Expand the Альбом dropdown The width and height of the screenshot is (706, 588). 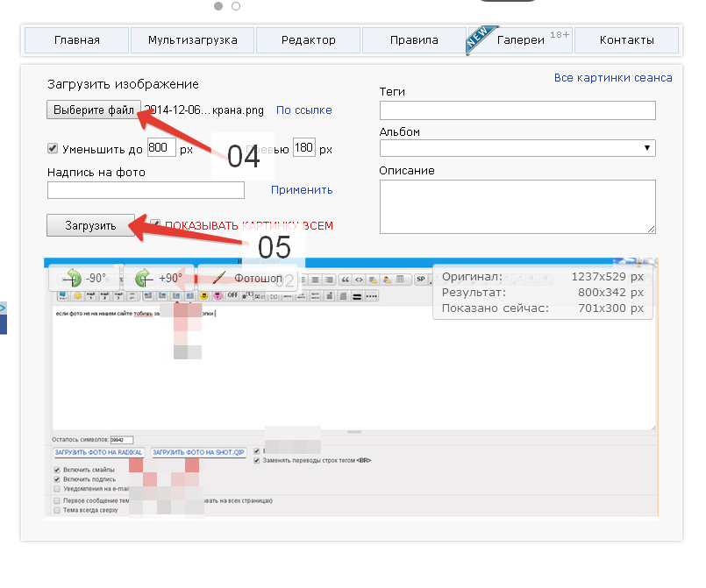click(517, 148)
